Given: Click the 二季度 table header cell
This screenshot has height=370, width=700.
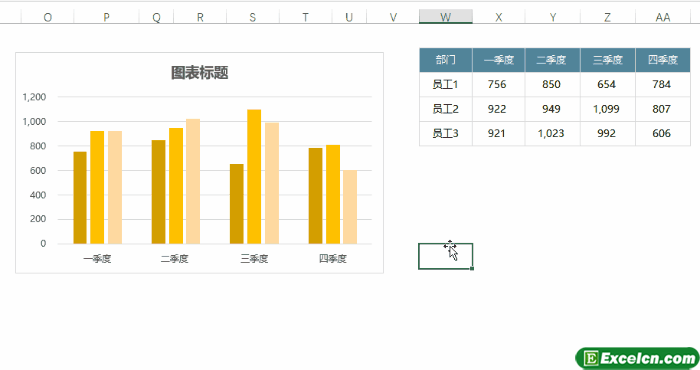Looking at the screenshot, I should point(553,60).
